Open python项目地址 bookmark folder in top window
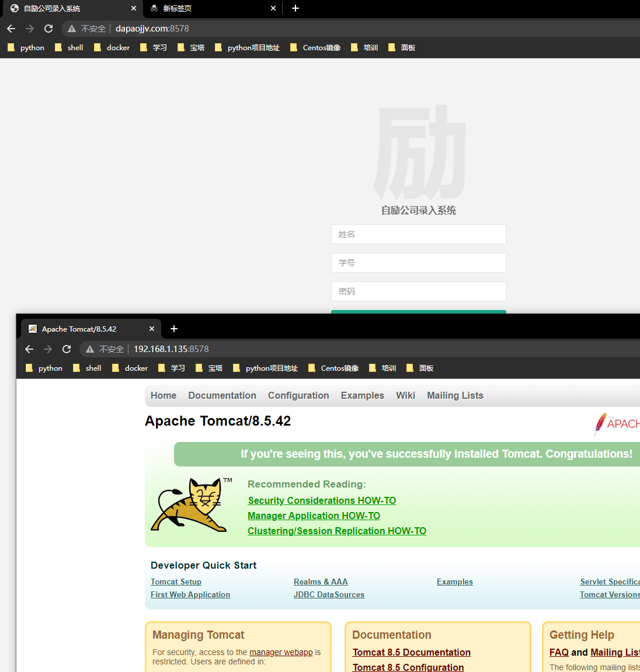640x672 pixels. tap(248, 47)
